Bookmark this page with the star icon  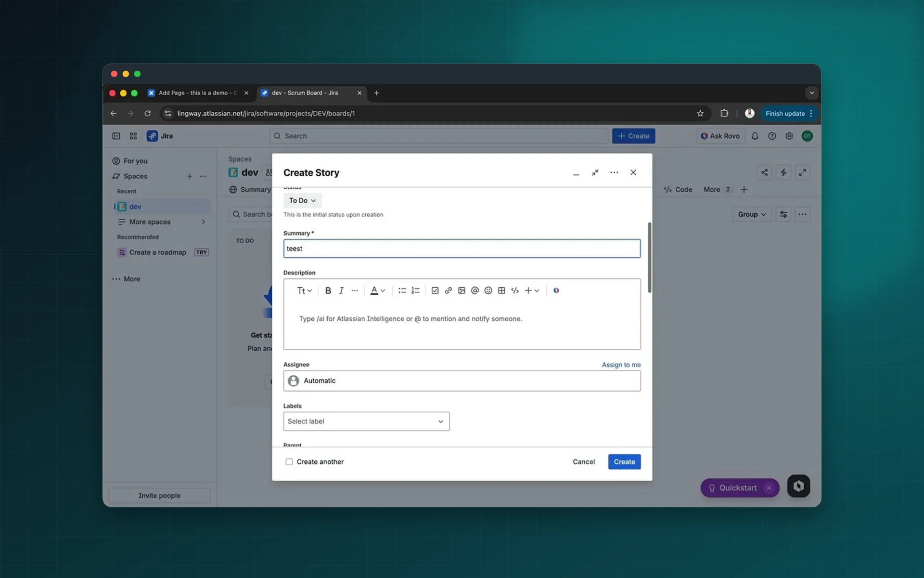coord(700,113)
